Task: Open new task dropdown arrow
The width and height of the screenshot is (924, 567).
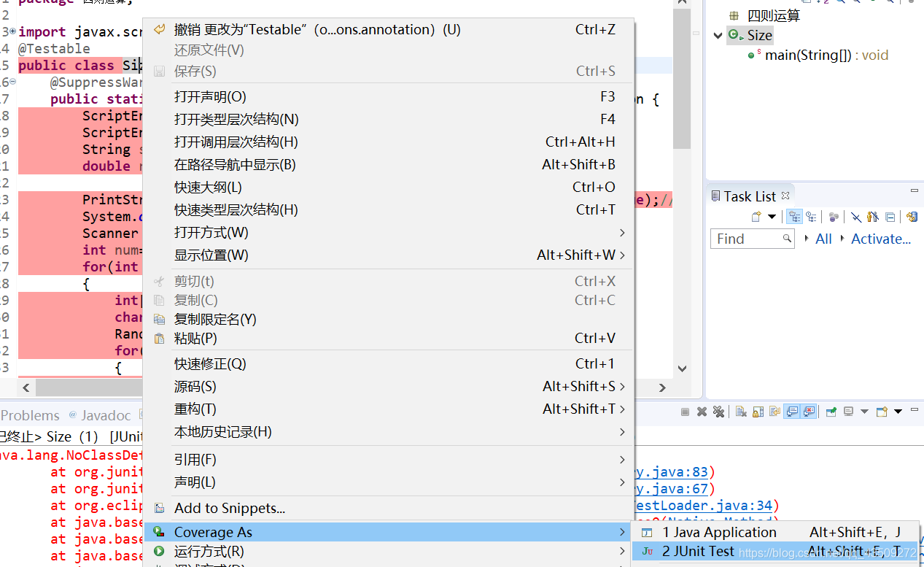Action: [x=772, y=217]
